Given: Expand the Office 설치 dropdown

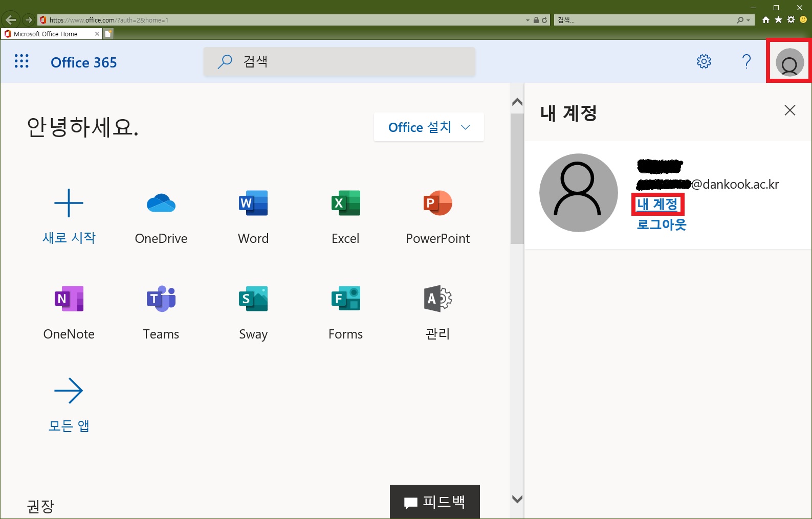Looking at the screenshot, I should [x=429, y=127].
